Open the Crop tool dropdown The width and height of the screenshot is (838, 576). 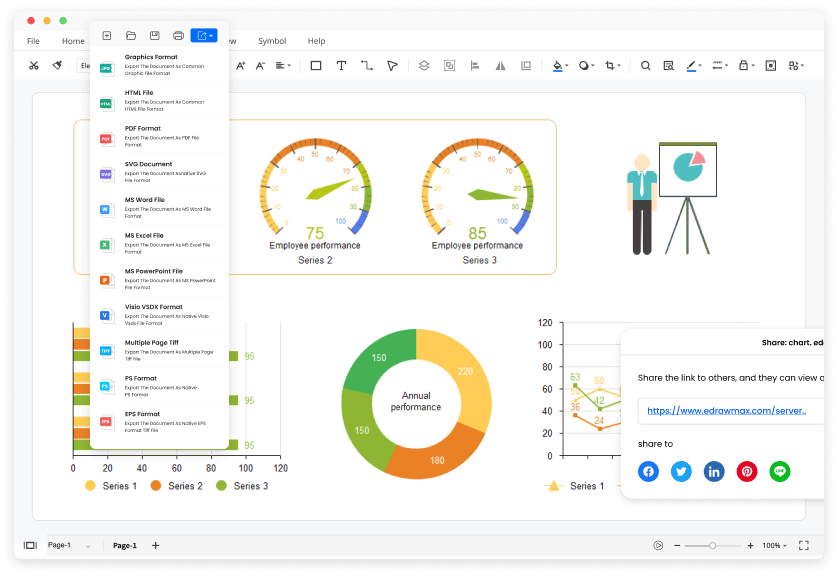click(x=612, y=65)
